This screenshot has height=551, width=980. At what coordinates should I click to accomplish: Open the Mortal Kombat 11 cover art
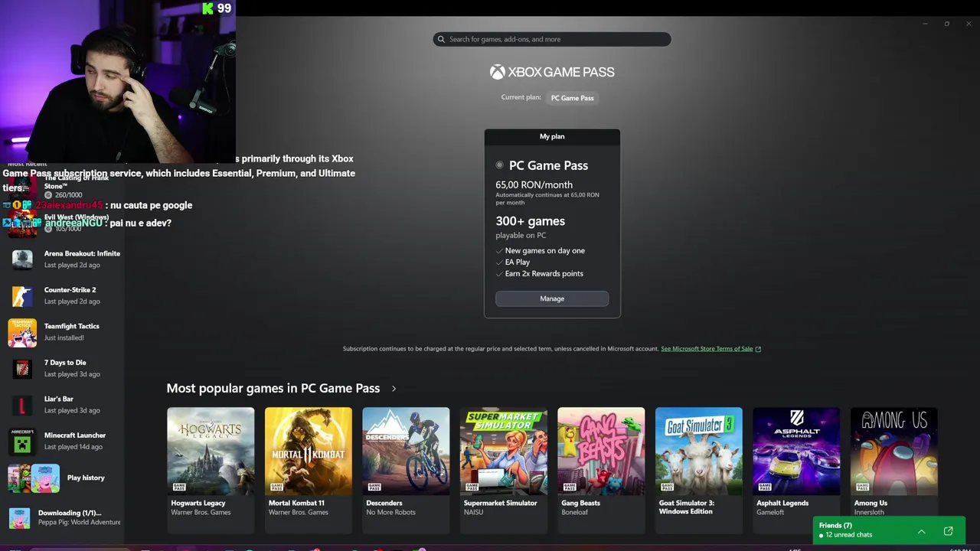pos(309,451)
